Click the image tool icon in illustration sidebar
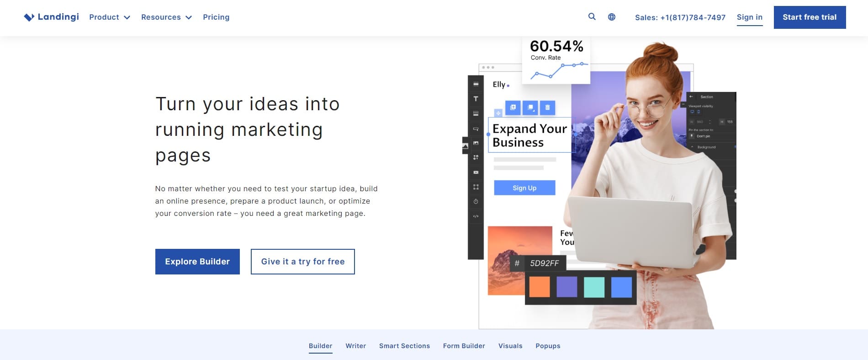868x360 pixels. click(x=476, y=143)
